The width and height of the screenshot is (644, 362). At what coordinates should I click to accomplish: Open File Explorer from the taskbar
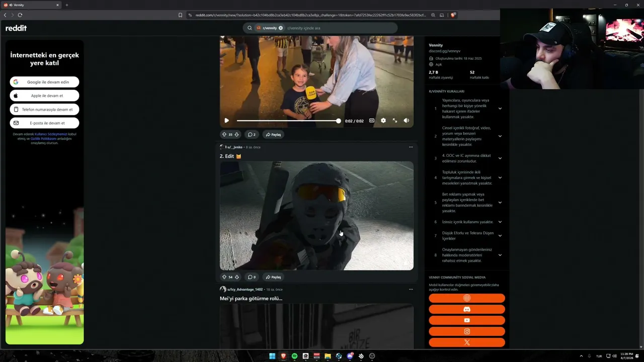click(328, 356)
